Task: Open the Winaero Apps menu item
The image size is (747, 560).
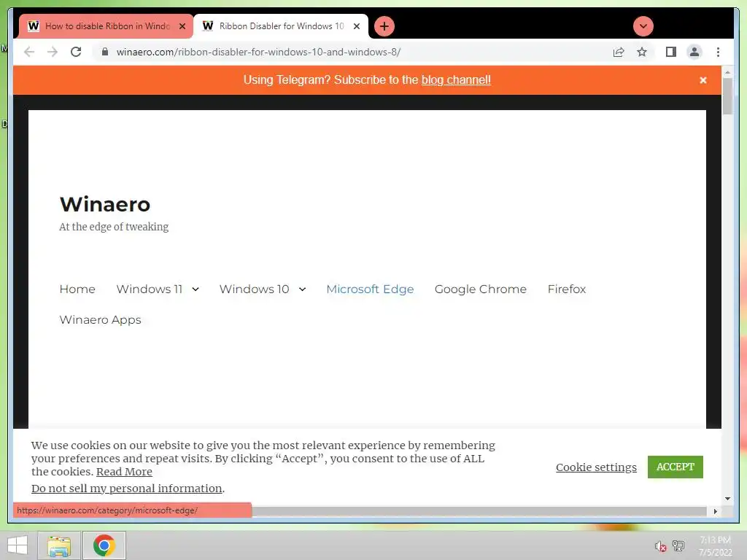Action: point(100,319)
